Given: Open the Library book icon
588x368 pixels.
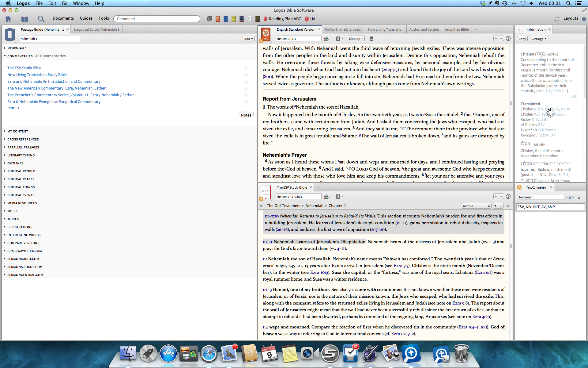Looking at the screenshot, I should (x=25, y=19).
